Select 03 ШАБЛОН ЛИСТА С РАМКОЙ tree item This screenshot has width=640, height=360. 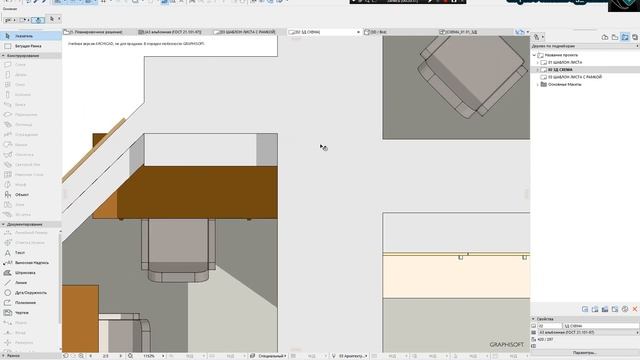click(575, 77)
